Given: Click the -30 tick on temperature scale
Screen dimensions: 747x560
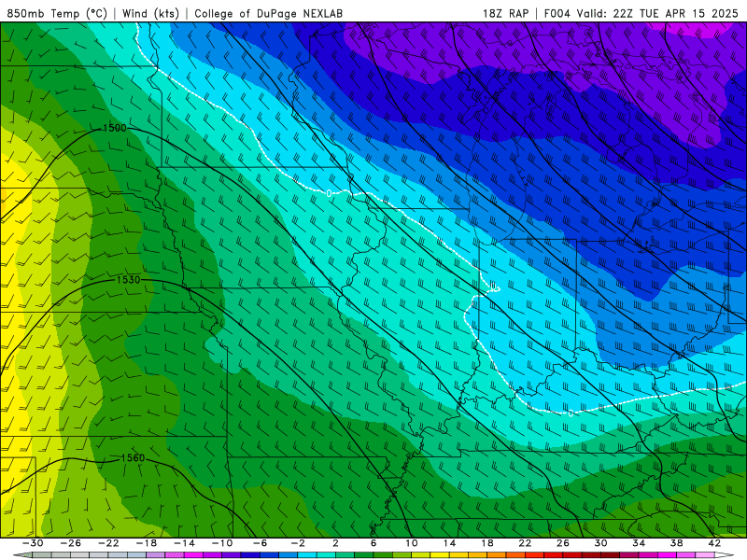Looking at the screenshot, I should (x=33, y=543).
